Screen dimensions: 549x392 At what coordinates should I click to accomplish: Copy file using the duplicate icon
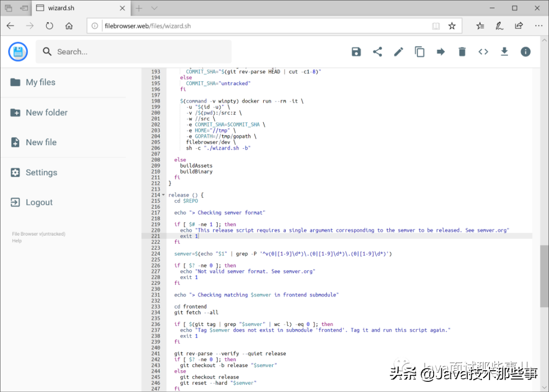420,52
